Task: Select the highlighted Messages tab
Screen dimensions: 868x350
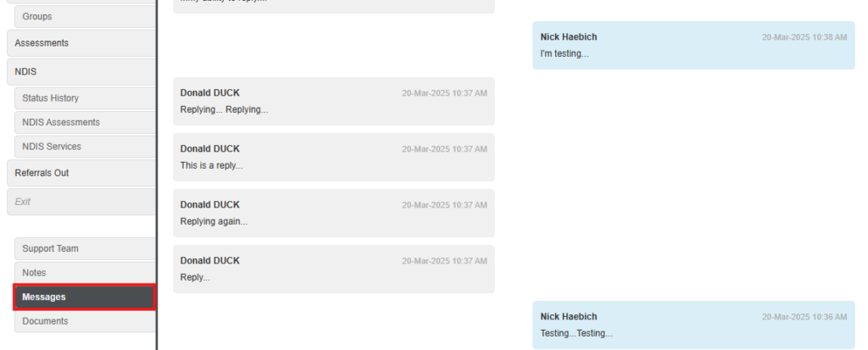Action: tap(85, 297)
